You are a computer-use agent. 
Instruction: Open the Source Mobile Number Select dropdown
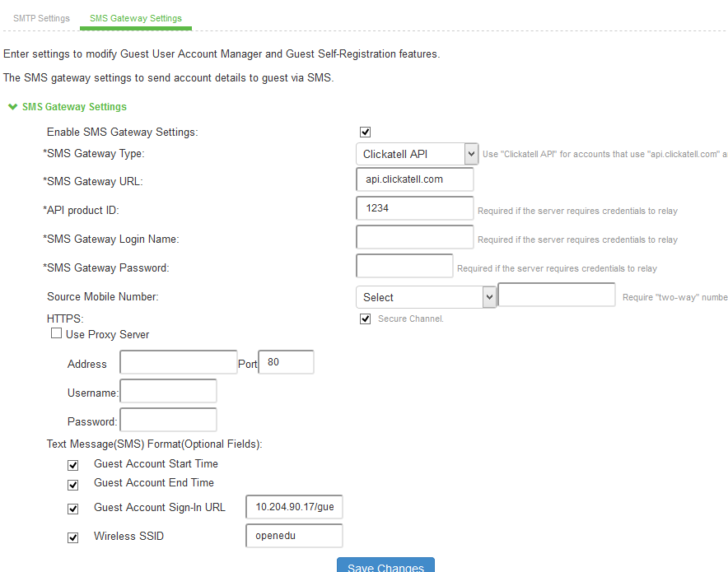click(x=426, y=297)
